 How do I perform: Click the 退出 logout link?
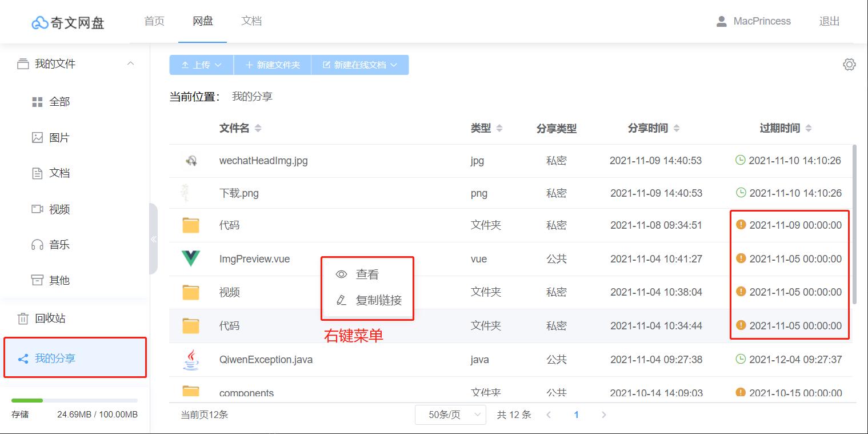829,21
